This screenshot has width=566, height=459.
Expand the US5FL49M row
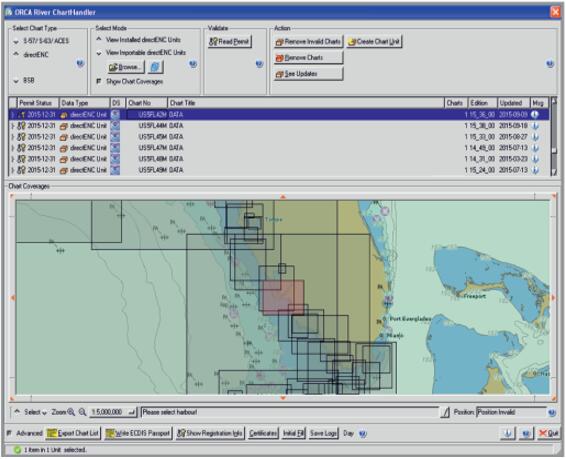pos(13,170)
